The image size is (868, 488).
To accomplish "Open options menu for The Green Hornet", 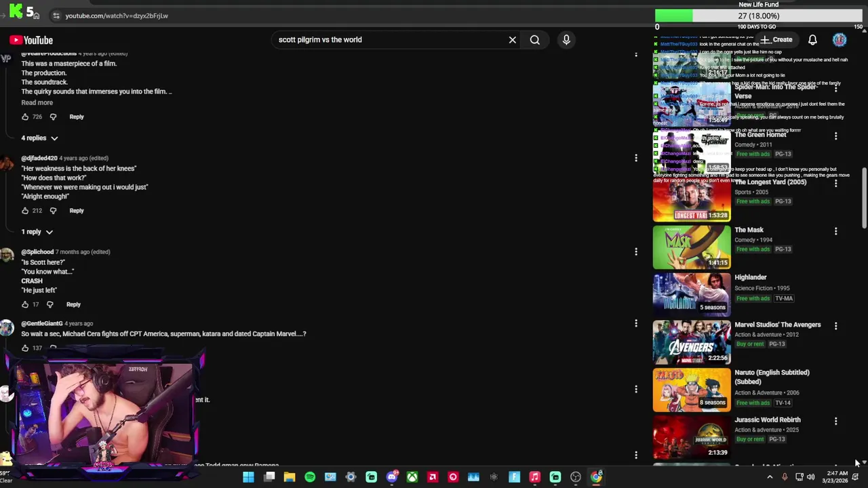I will (835, 136).
